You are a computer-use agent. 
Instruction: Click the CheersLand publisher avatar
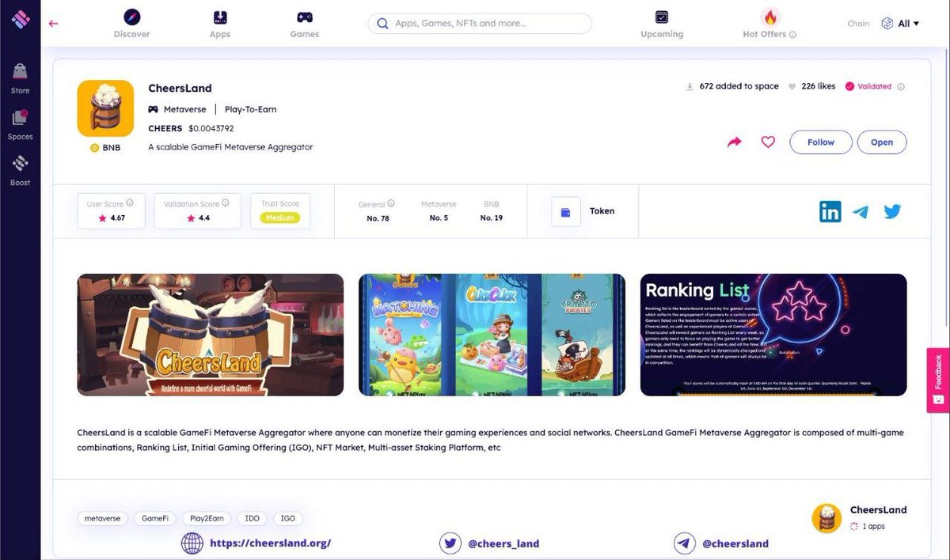pyautogui.click(x=826, y=518)
